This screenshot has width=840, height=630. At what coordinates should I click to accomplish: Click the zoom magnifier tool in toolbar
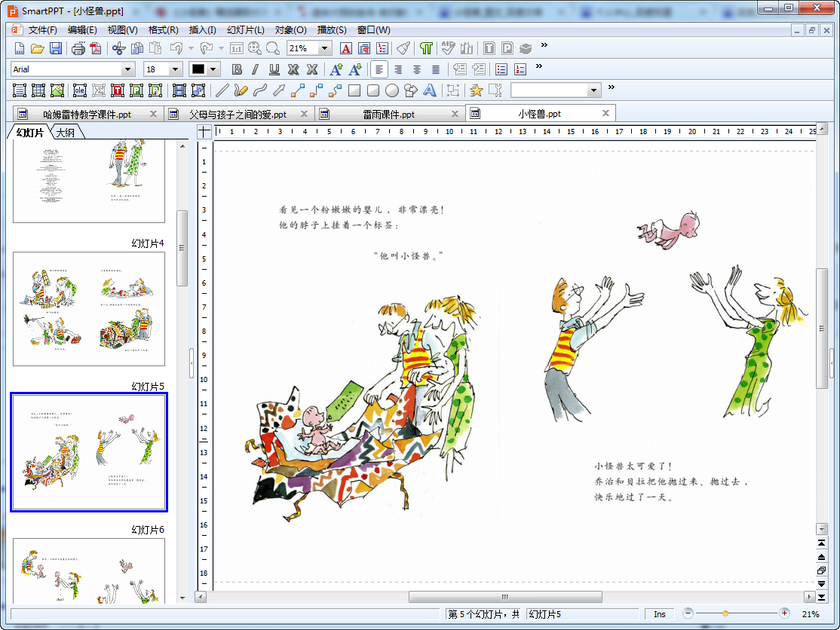273,49
